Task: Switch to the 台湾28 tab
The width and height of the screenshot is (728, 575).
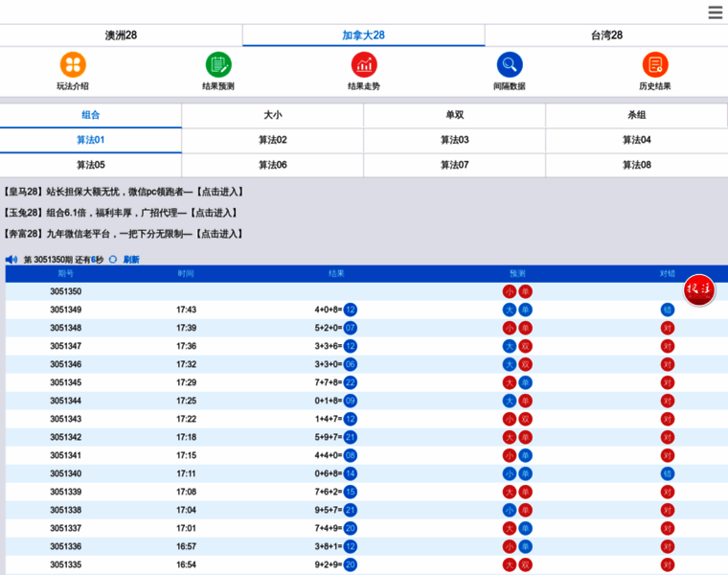Action: (606, 35)
